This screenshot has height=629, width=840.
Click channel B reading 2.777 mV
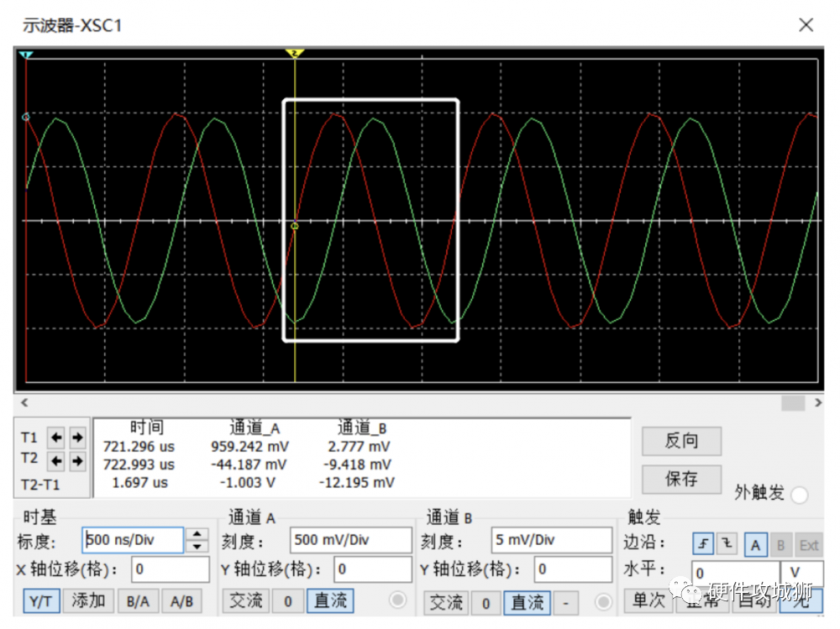[x=359, y=447]
